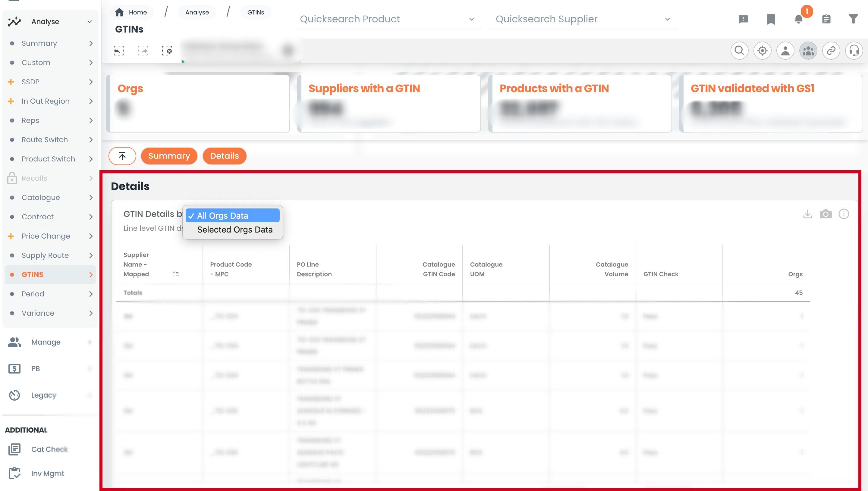Open the bookmark icon in header
The height and width of the screenshot is (491, 868).
771,19
